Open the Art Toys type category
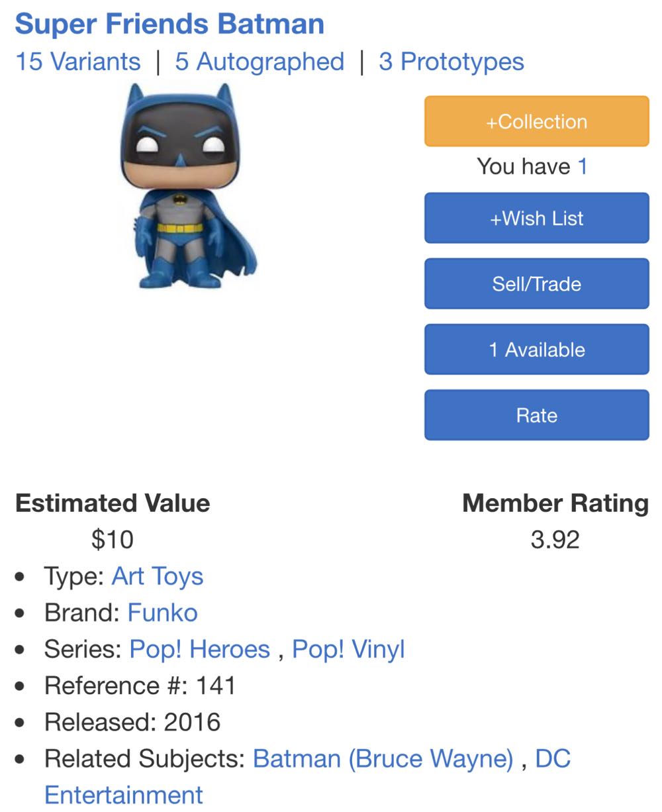This screenshot has width=662, height=812. coord(158,576)
